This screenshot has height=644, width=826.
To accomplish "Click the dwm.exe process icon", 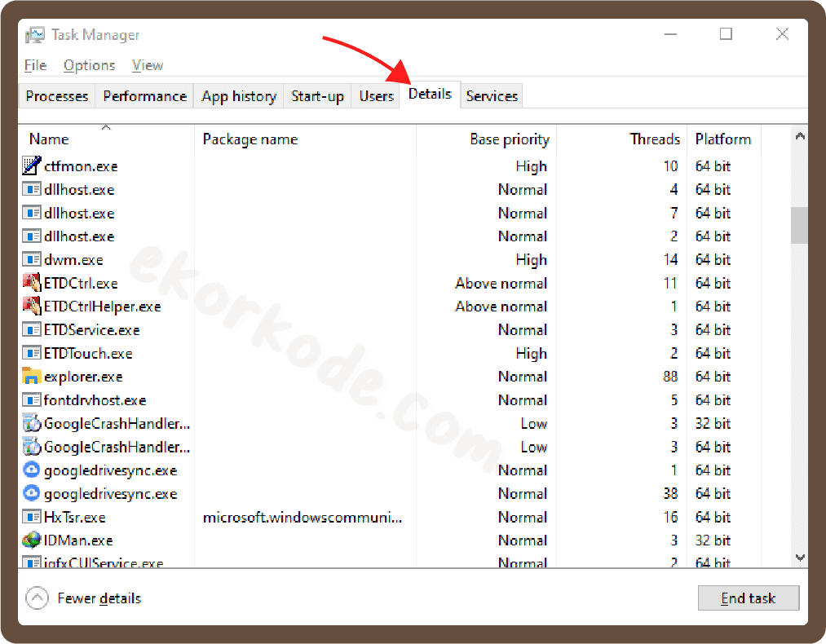I will coord(32,259).
